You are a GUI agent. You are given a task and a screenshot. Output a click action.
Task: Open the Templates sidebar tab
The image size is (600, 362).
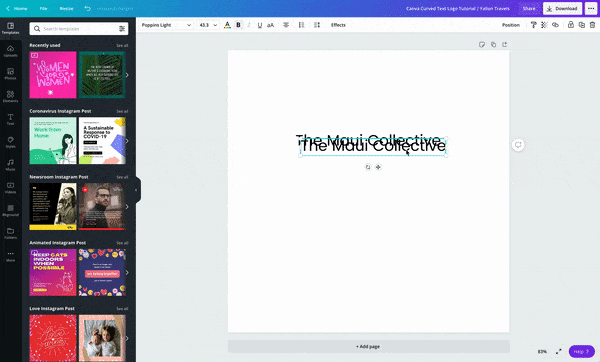10,28
